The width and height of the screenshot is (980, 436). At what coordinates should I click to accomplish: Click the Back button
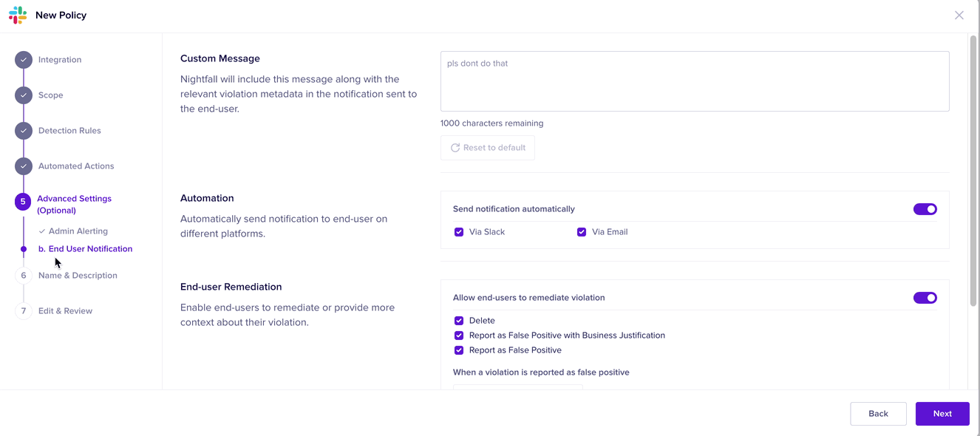pyautogui.click(x=878, y=414)
